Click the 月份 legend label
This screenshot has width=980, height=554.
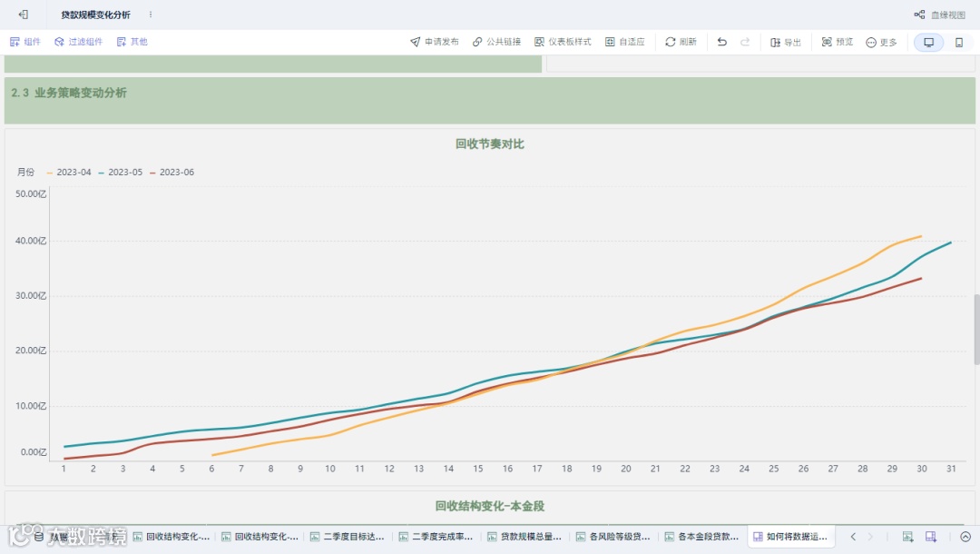click(x=25, y=172)
